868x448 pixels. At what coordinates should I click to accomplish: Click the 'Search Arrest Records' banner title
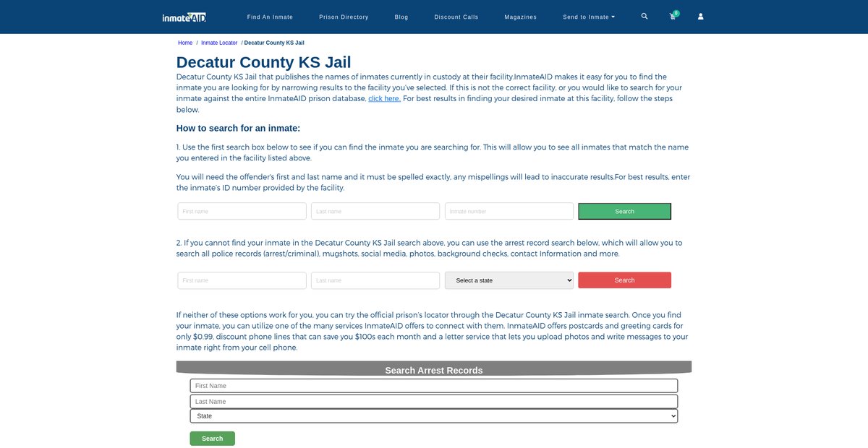pos(434,370)
